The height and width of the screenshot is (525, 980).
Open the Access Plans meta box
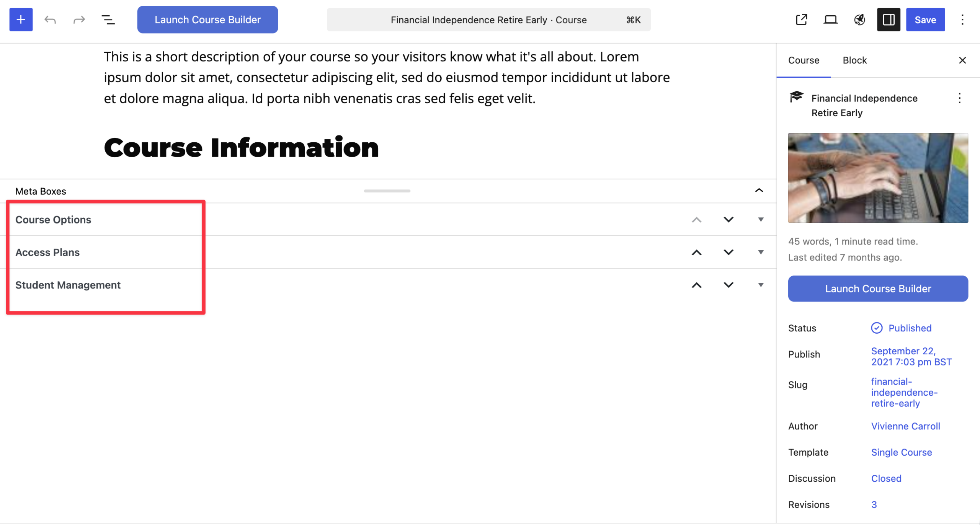(47, 252)
